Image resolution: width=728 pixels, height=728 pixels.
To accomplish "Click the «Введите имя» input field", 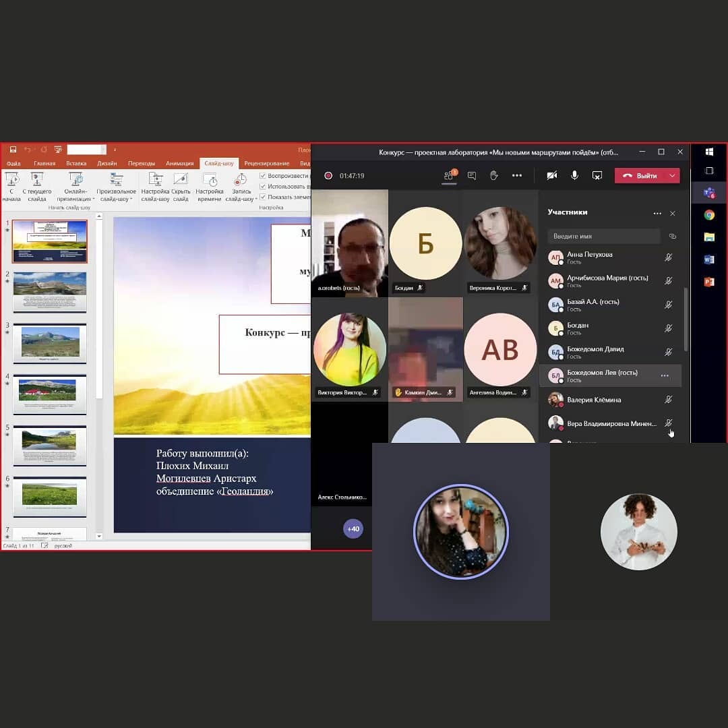I will (x=603, y=237).
